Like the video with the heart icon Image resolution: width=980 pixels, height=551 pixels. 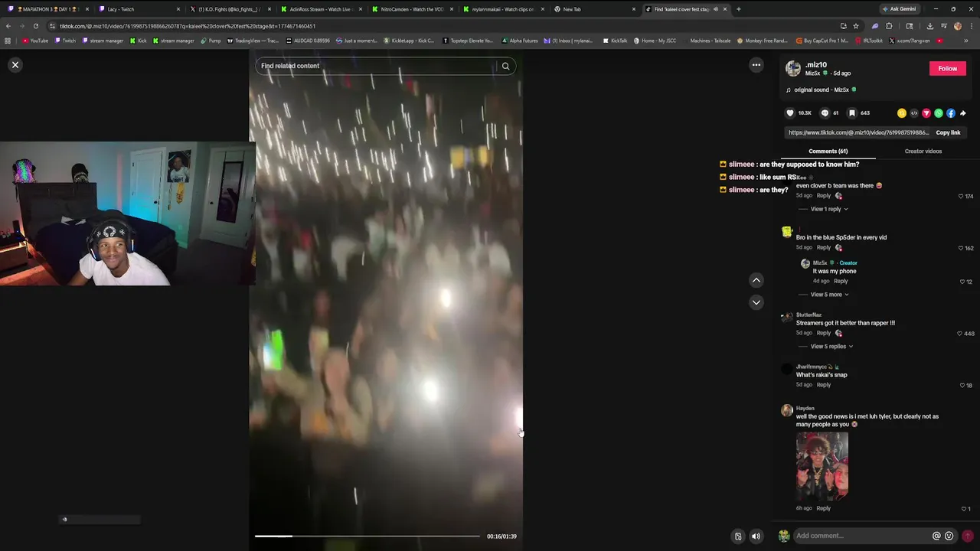coord(790,113)
